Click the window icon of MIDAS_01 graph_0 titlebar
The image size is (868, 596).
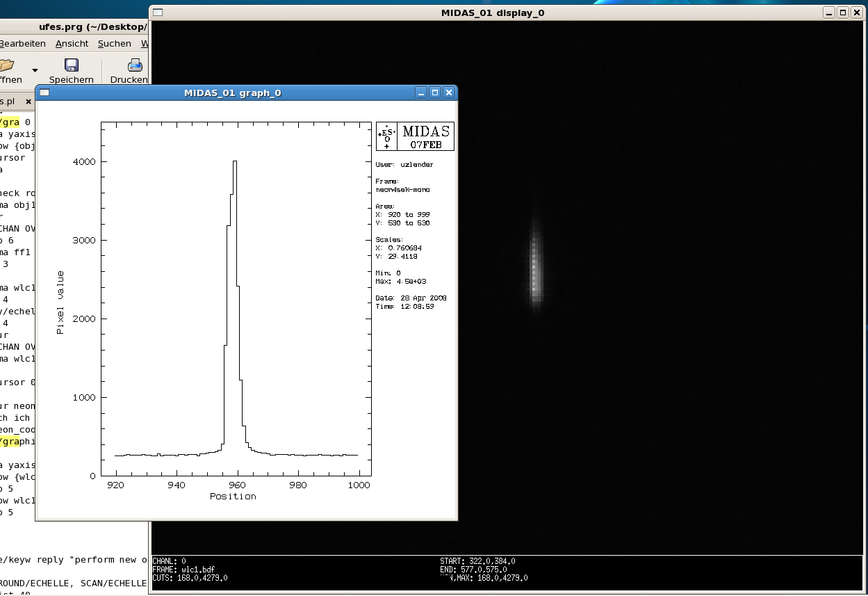44,92
